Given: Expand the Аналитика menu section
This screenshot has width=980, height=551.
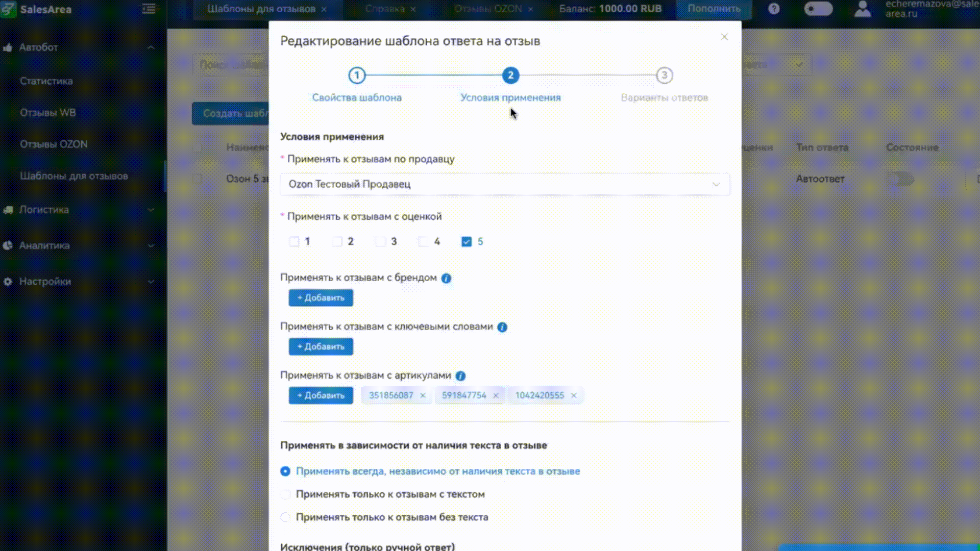Looking at the screenshot, I should pyautogui.click(x=151, y=245).
